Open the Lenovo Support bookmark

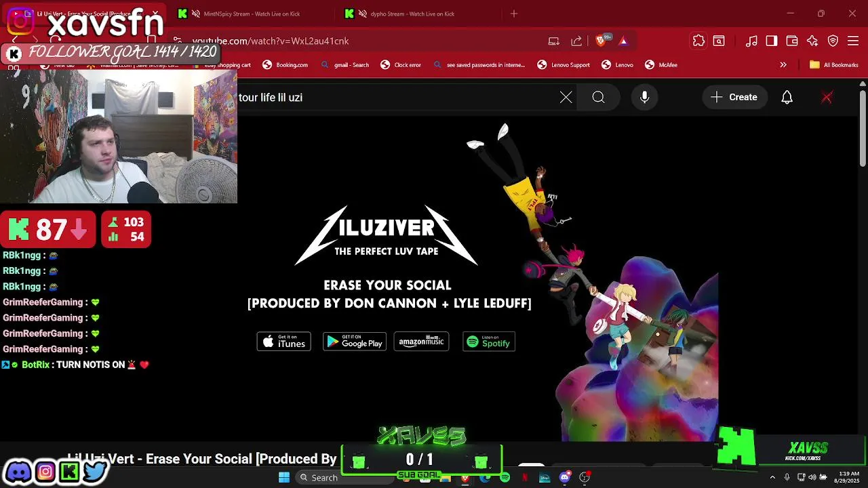click(x=564, y=65)
